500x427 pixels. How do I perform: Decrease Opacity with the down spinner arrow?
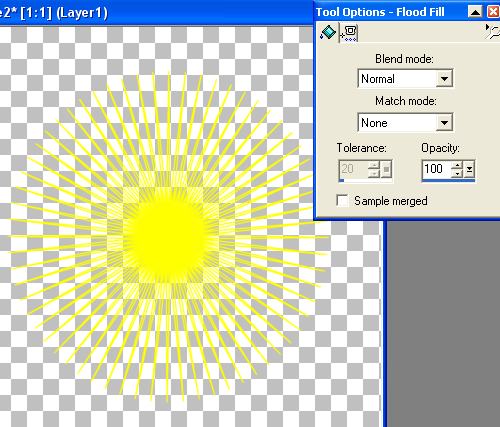457,173
